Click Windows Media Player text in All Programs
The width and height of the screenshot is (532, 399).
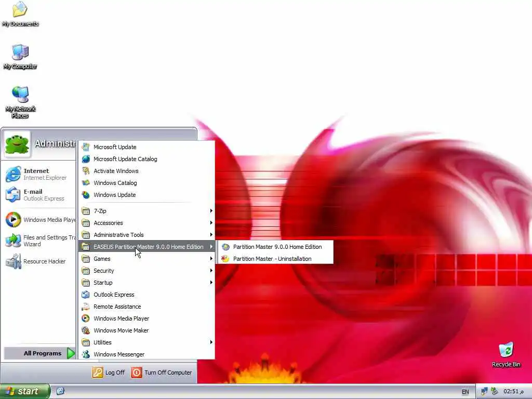point(122,318)
